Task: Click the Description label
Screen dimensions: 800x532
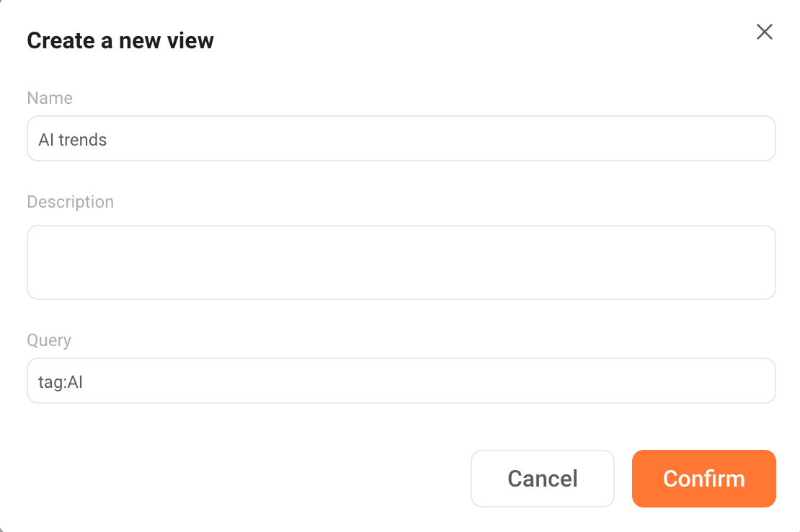Action: coord(70,202)
